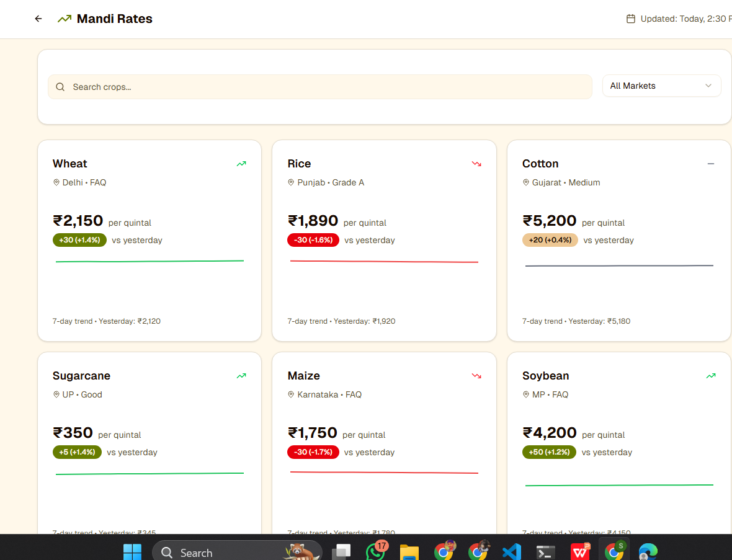Click the flat dash trend icon on Cotton card
Screen dimensions: 732x560
pos(711,164)
